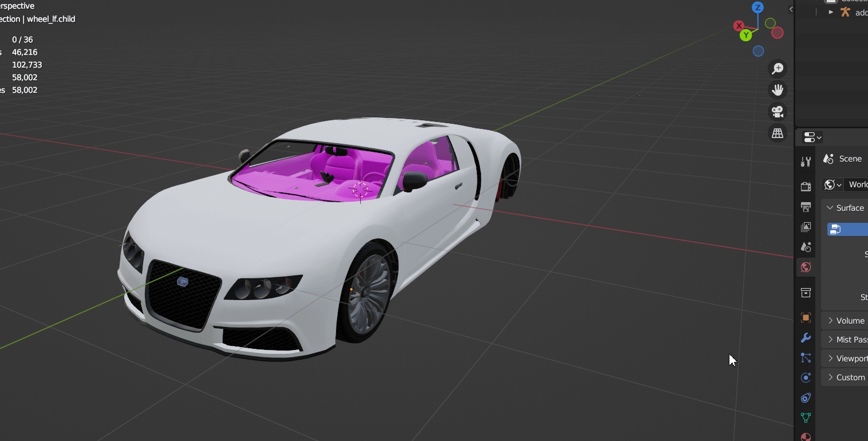Switch to Scene properties tab
The width and height of the screenshot is (868, 441).
[x=806, y=247]
